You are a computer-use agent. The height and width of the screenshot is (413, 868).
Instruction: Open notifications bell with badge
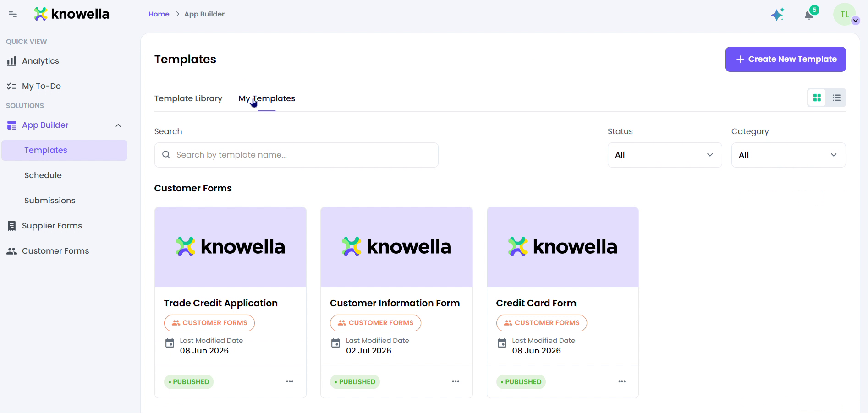coord(810,14)
